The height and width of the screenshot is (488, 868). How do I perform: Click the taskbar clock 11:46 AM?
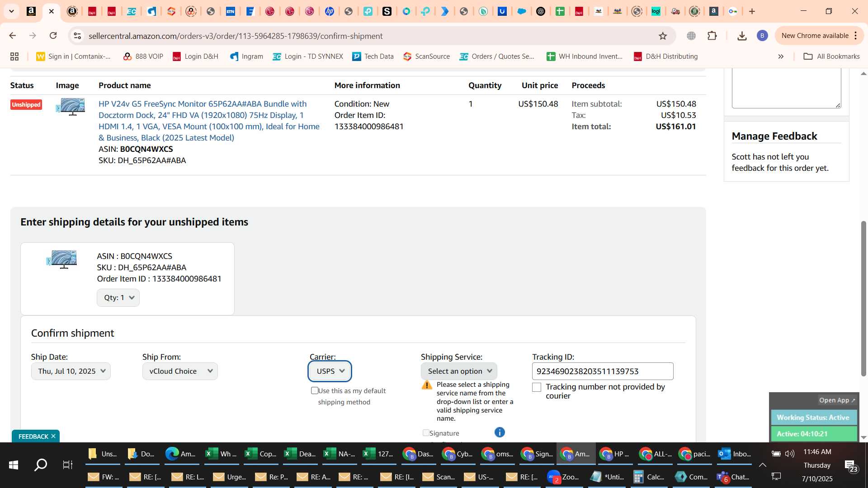click(x=817, y=452)
